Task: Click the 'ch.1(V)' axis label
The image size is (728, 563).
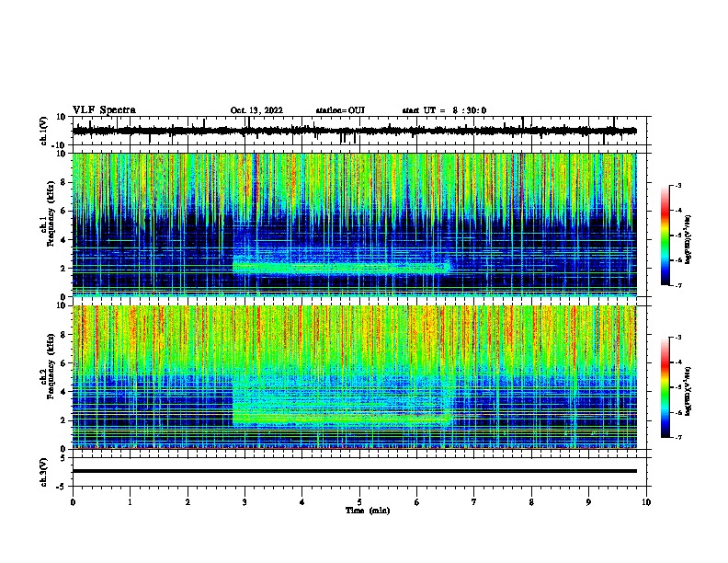Action: coord(44,131)
